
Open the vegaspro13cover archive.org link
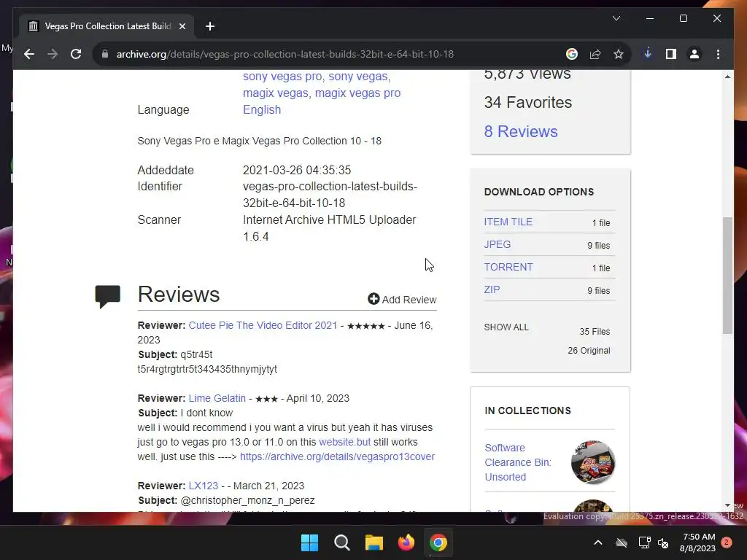[x=337, y=456]
